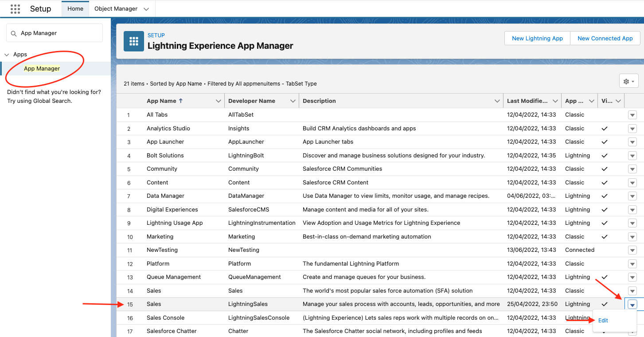Screen dimensions: 644x337
Task: Open row actions for Queue Management
Action: (x=632, y=277)
